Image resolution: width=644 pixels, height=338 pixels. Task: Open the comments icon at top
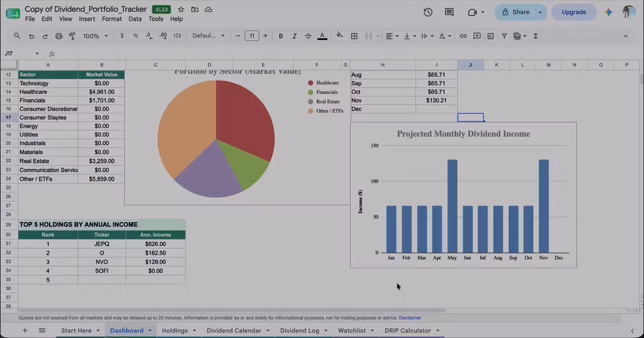[x=449, y=12]
